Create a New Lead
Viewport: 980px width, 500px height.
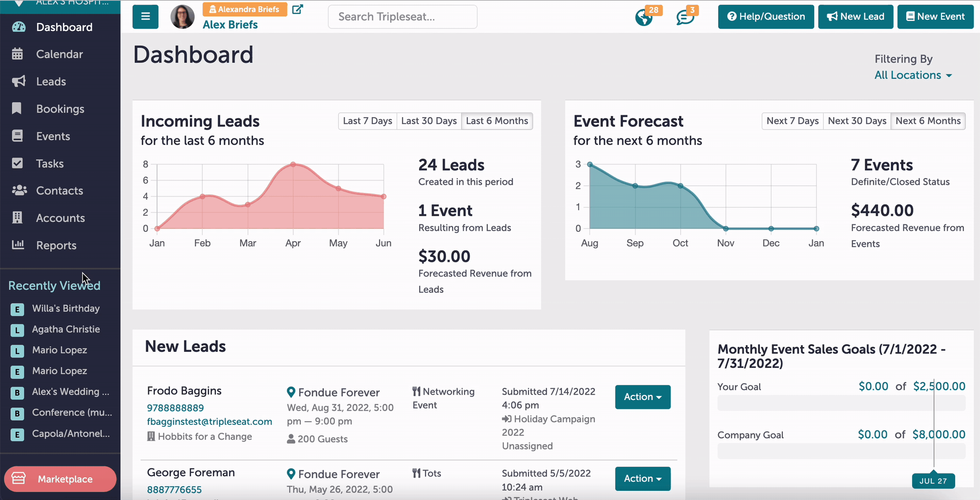856,16
